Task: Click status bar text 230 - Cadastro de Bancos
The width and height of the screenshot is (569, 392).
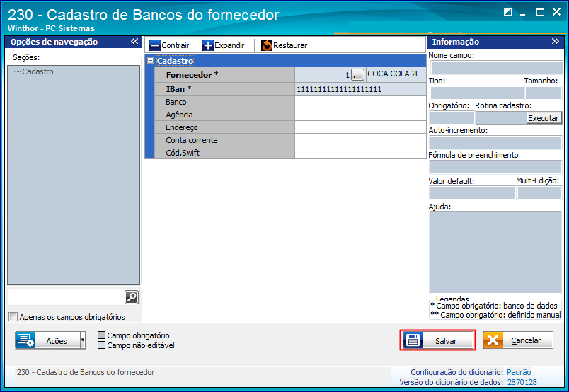Action: [86, 372]
